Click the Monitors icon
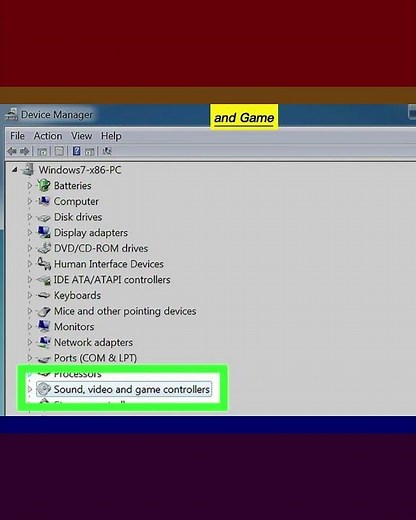 tap(44, 327)
